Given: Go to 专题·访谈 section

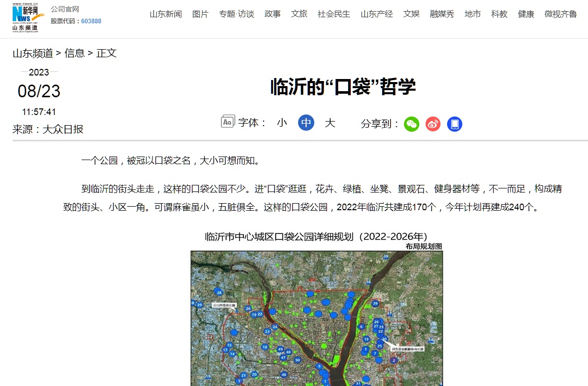Looking at the screenshot, I should point(237,14).
